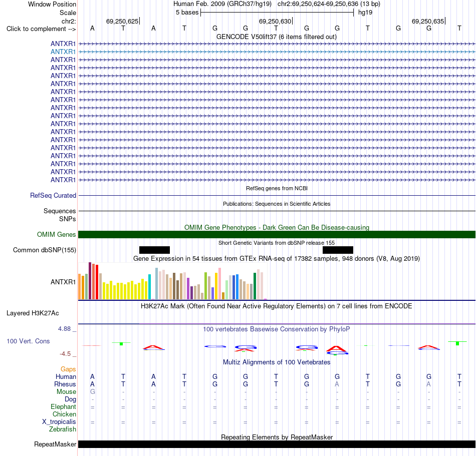Open the 100 Vert. Cons track label

pyautogui.click(x=28, y=341)
